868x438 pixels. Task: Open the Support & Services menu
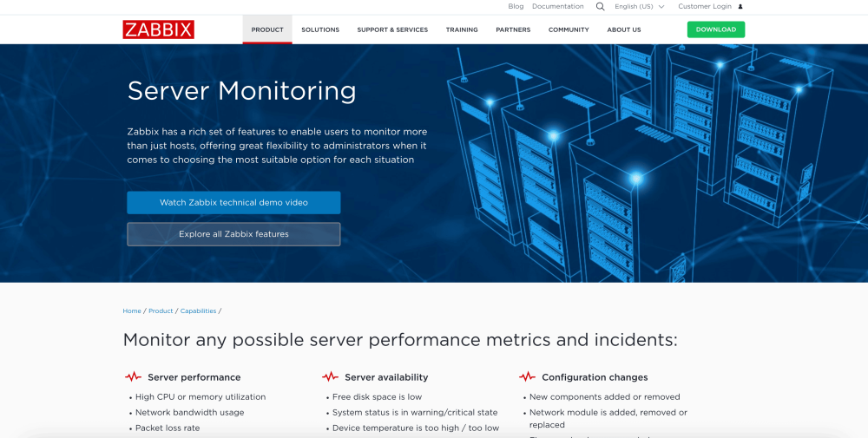tap(392, 29)
